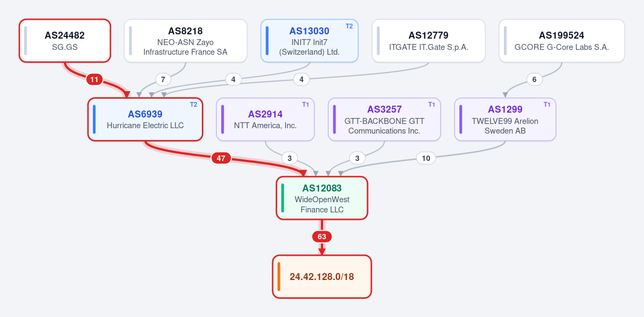Screen dimensions: 644x317
Task: Select the AS1299 TWELVE99 Arelion node
Action: [505, 119]
